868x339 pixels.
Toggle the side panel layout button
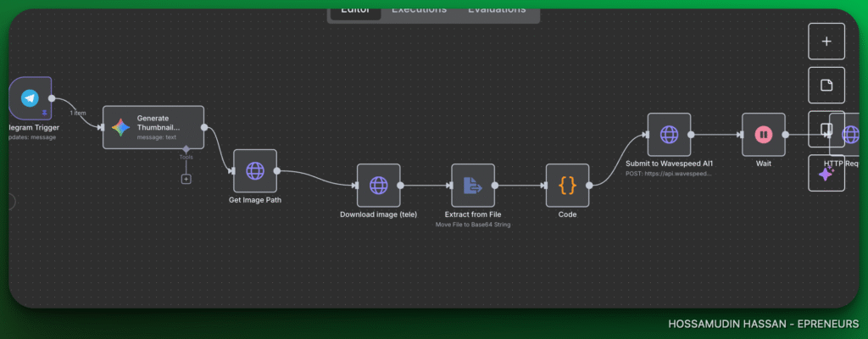826,129
